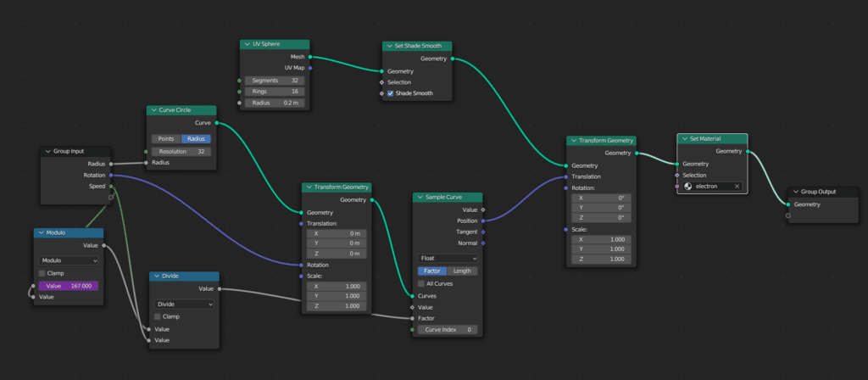Switch Curve Circle mode to Points
This screenshot has height=380, width=868.
click(166, 138)
